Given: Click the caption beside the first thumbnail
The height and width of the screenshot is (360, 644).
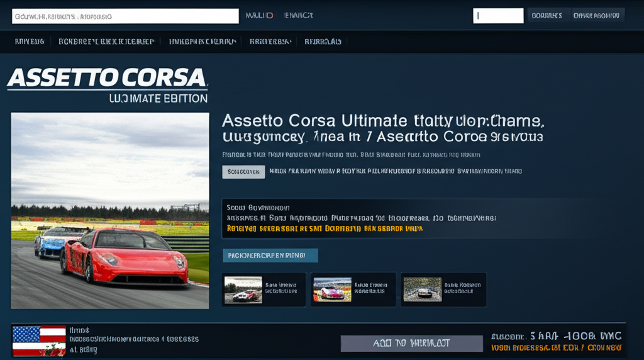Looking at the screenshot, I should (x=281, y=288).
